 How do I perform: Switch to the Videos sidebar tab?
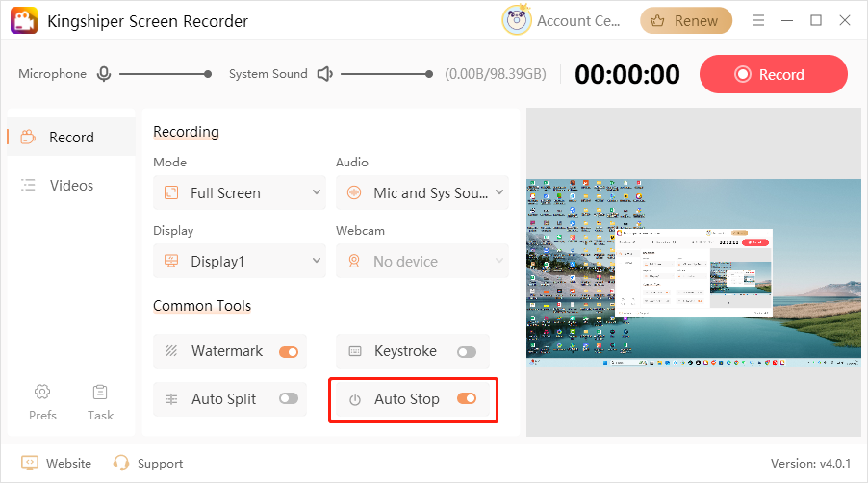pyautogui.click(x=71, y=185)
